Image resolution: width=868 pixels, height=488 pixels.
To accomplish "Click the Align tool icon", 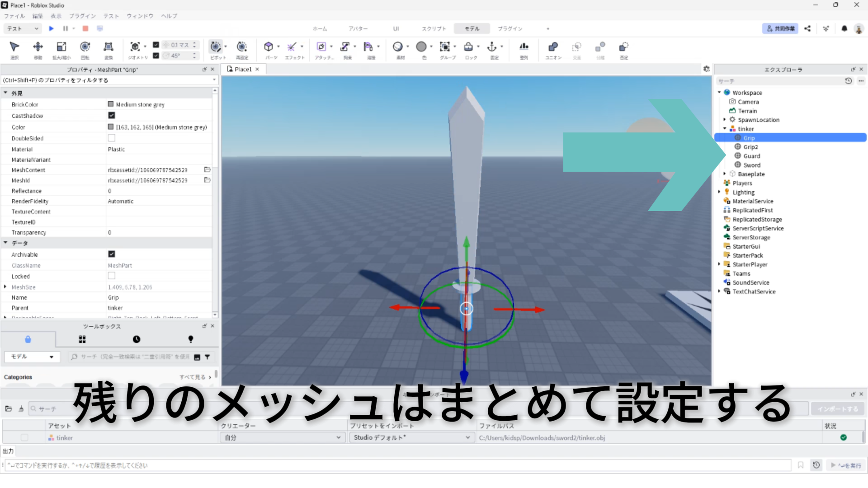I will pyautogui.click(x=524, y=47).
